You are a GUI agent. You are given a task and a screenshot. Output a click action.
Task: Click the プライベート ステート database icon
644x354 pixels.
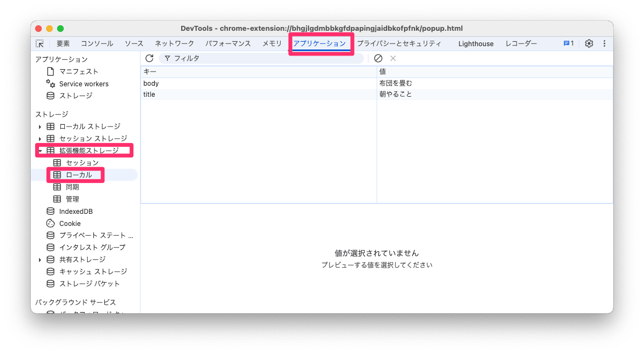[51, 235]
